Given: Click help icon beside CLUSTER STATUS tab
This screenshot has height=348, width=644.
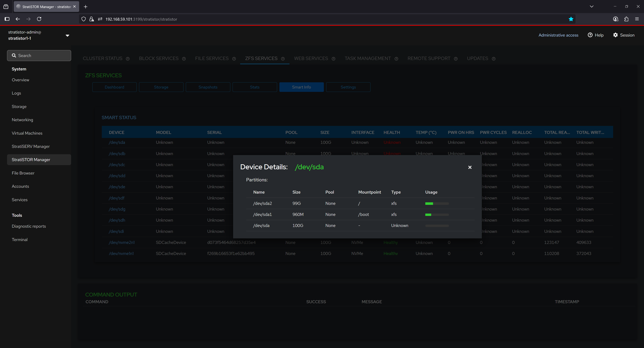Looking at the screenshot, I should tap(128, 59).
